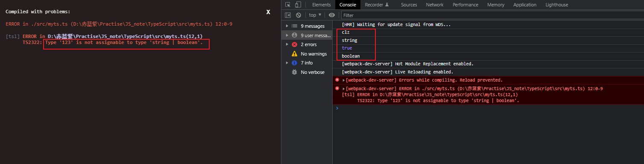Screen dimensions: 644x164
Task: Expand the 'ERROR in ./src/myts.ts' console message arrow
Action: tap(344, 88)
